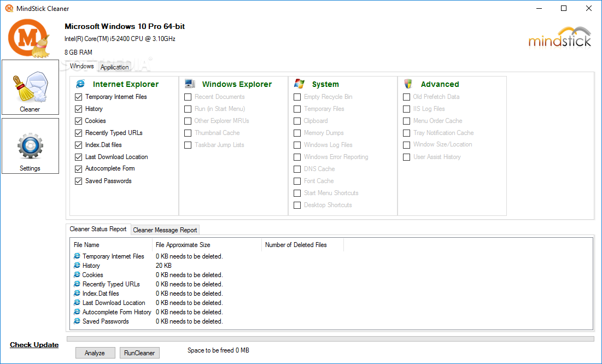Toggle Index.Dat files checkbox
The width and height of the screenshot is (602, 364).
coord(79,145)
